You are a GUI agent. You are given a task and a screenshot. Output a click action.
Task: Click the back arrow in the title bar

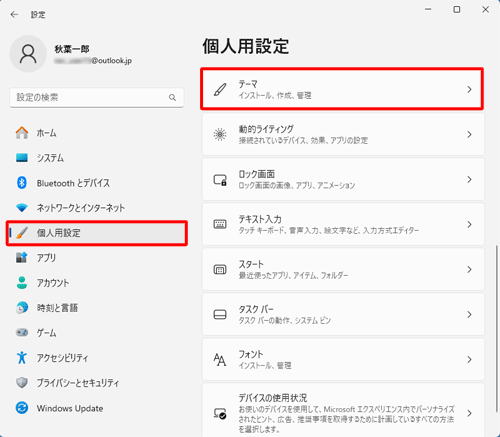pyautogui.click(x=14, y=14)
